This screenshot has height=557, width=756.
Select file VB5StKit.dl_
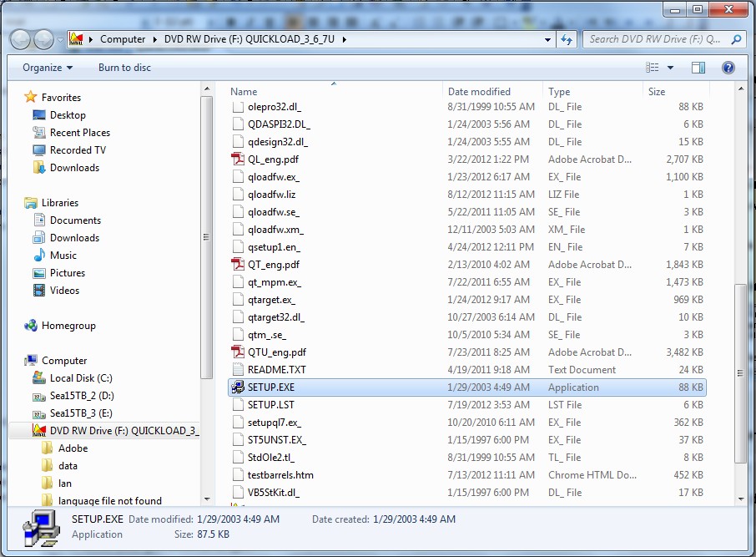[x=274, y=493]
